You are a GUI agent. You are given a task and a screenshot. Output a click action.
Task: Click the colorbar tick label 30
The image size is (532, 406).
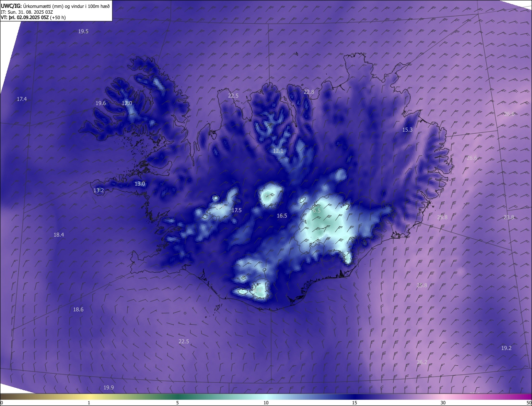click(443, 403)
